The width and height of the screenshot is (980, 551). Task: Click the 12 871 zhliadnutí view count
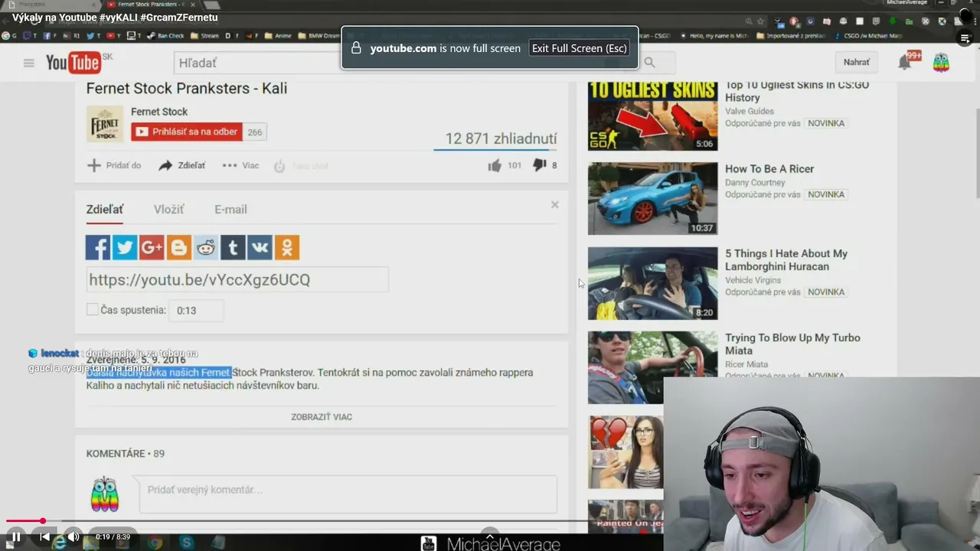coord(501,139)
